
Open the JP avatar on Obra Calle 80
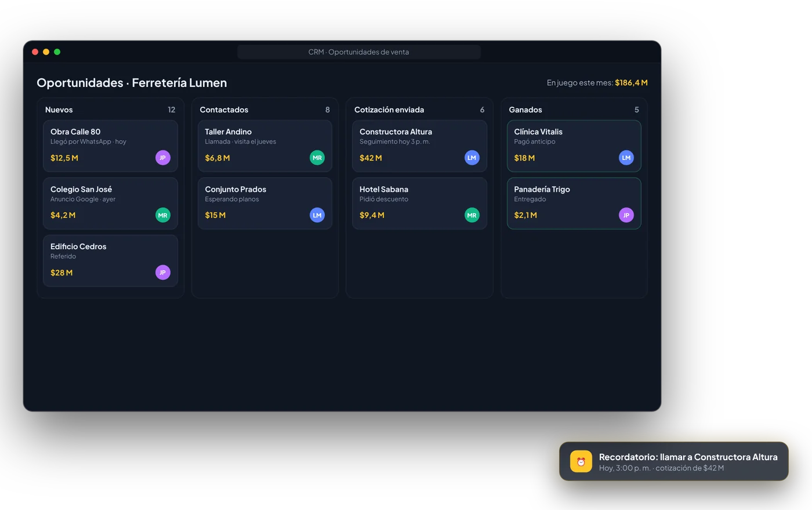click(163, 158)
